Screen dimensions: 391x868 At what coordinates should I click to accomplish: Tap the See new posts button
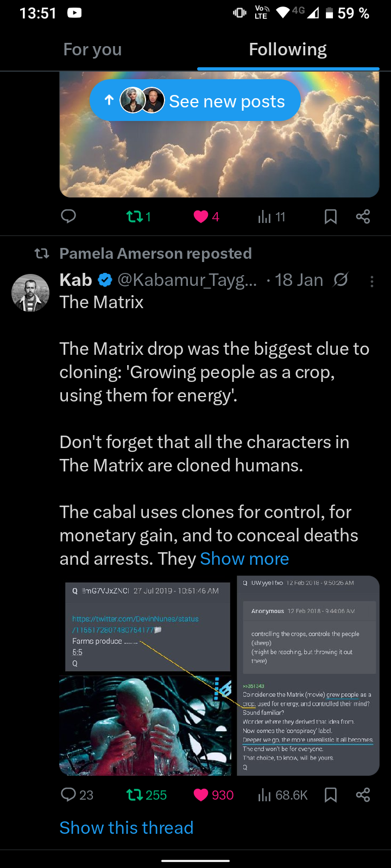point(195,101)
